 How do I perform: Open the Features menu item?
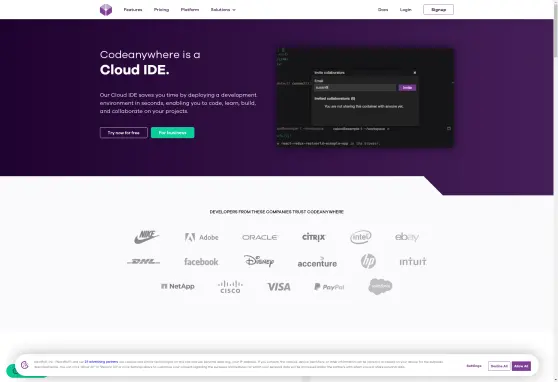pyautogui.click(x=133, y=10)
